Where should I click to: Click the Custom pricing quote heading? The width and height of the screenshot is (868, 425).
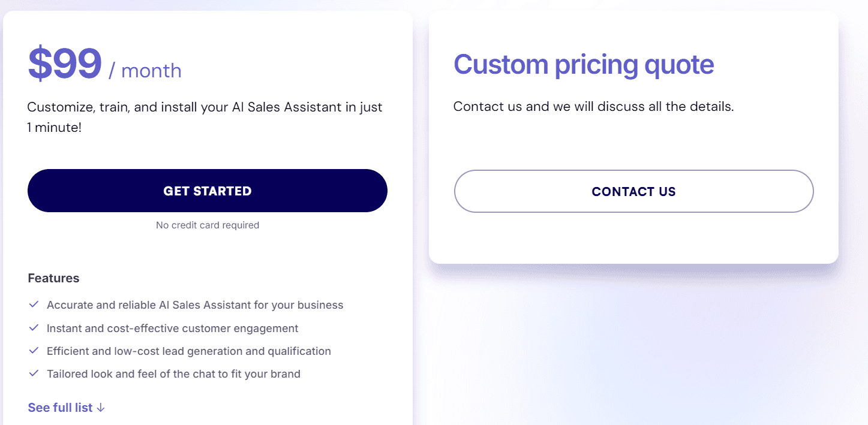(584, 64)
